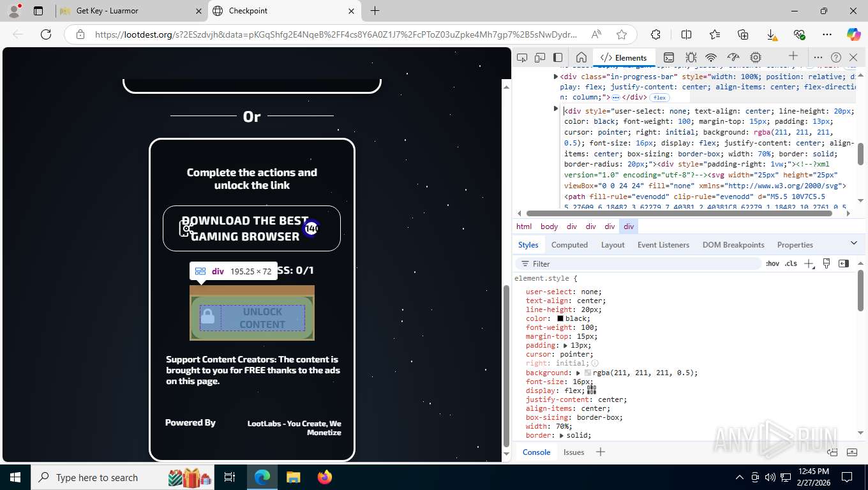Open the Copilot sidebar icon
Viewport: 868px width, 490px height.
853,34
